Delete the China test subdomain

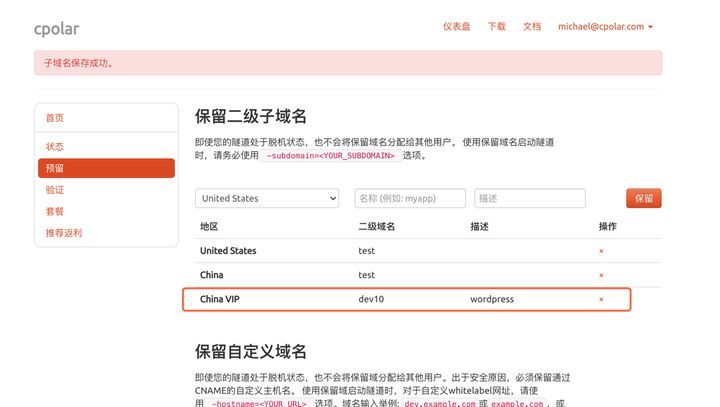click(x=601, y=276)
